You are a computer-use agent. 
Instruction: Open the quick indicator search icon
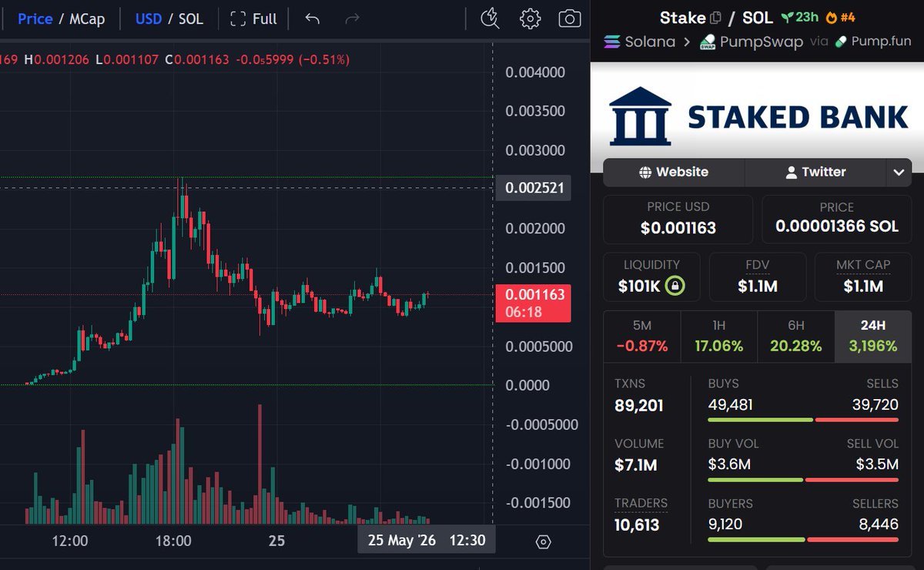pos(490,18)
